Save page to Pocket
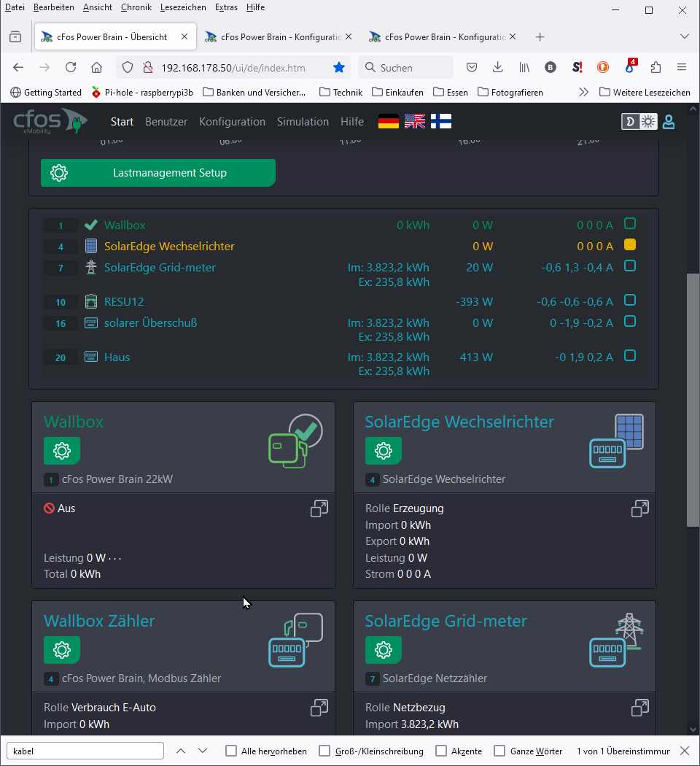This screenshot has height=766, width=700. tap(472, 67)
